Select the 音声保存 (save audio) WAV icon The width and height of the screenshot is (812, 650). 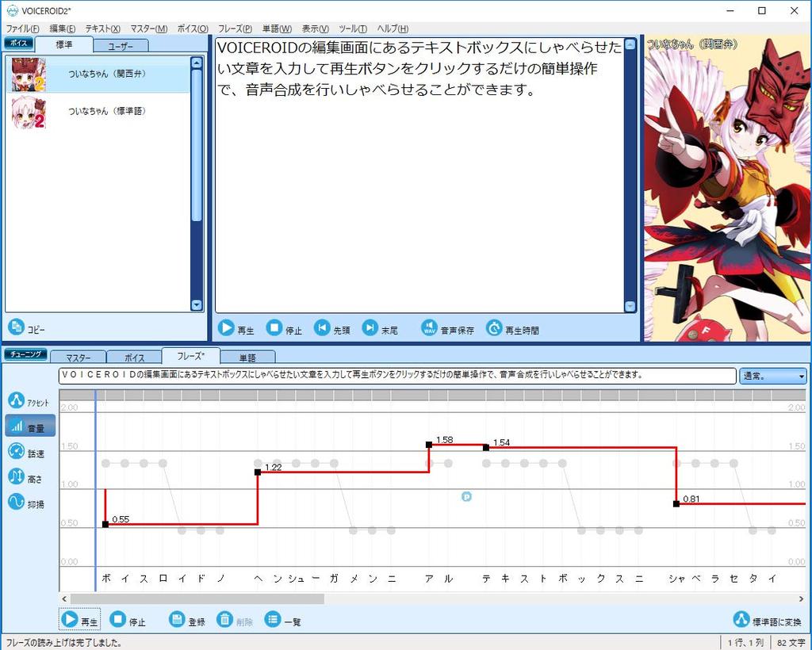click(x=428, y=327)
